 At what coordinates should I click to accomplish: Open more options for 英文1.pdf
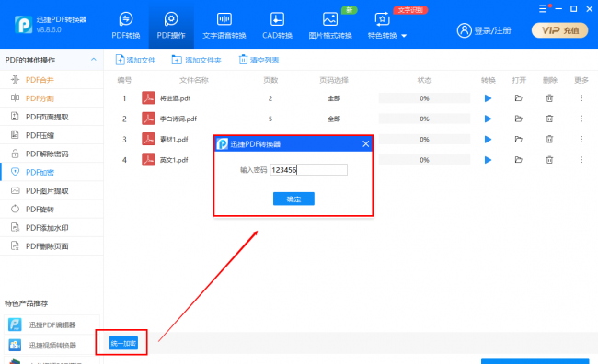click(581, 160)
